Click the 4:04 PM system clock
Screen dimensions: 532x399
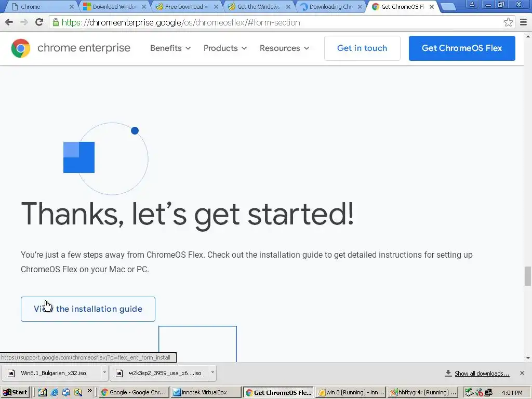(512, 393)
